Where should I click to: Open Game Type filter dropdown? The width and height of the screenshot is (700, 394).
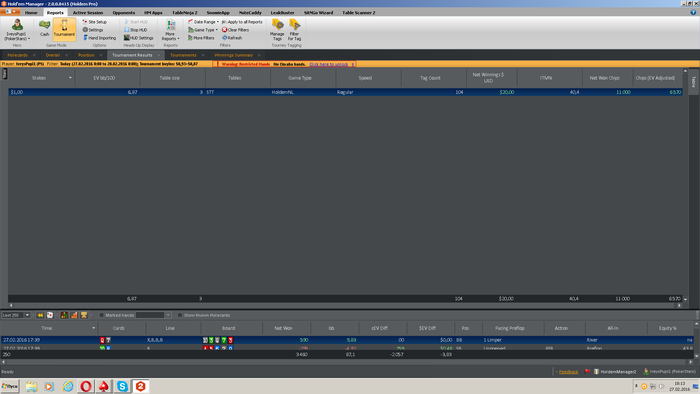(x=203, y=30)
